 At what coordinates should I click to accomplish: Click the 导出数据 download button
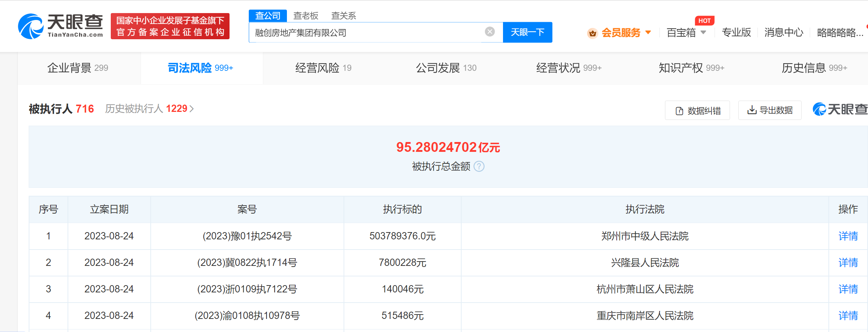(770, 110)
